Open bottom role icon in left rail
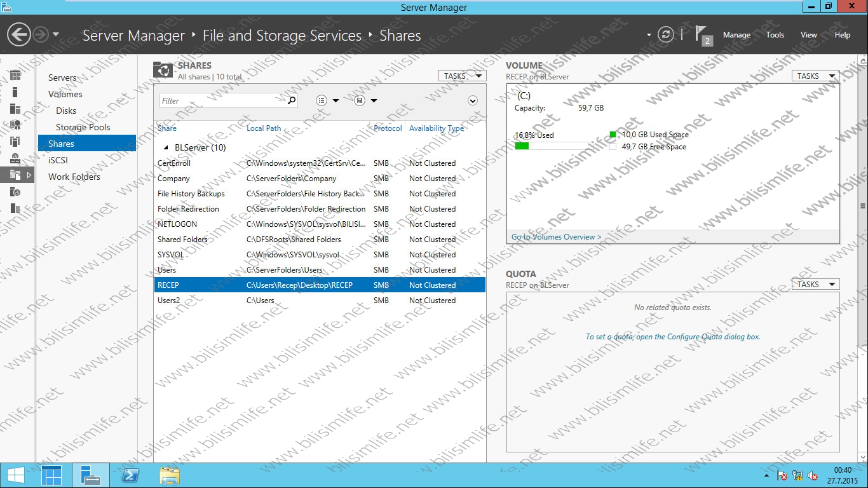The image size is (868, 488). coord(15,208)
